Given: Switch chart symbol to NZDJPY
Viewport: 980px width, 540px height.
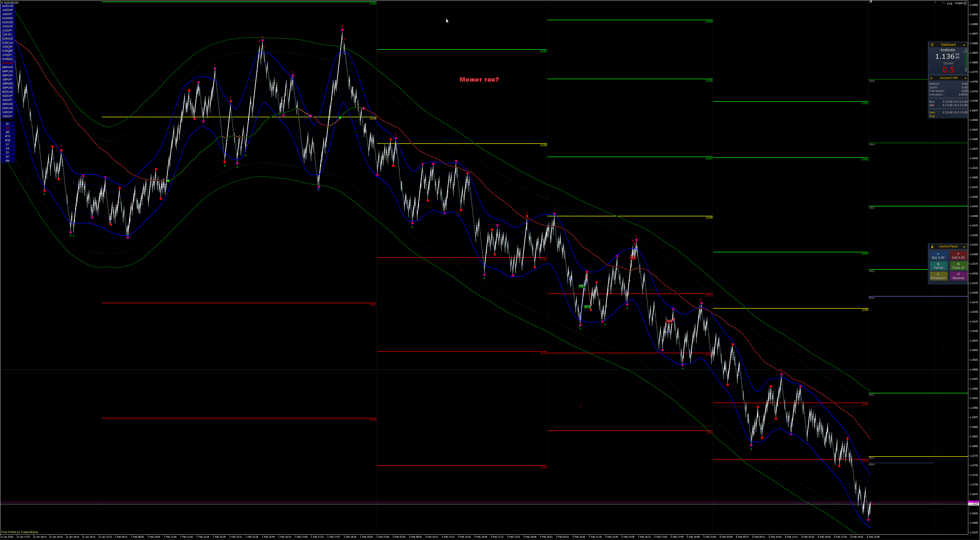Looking at the screenshot, I should click(x=8, y=100).
